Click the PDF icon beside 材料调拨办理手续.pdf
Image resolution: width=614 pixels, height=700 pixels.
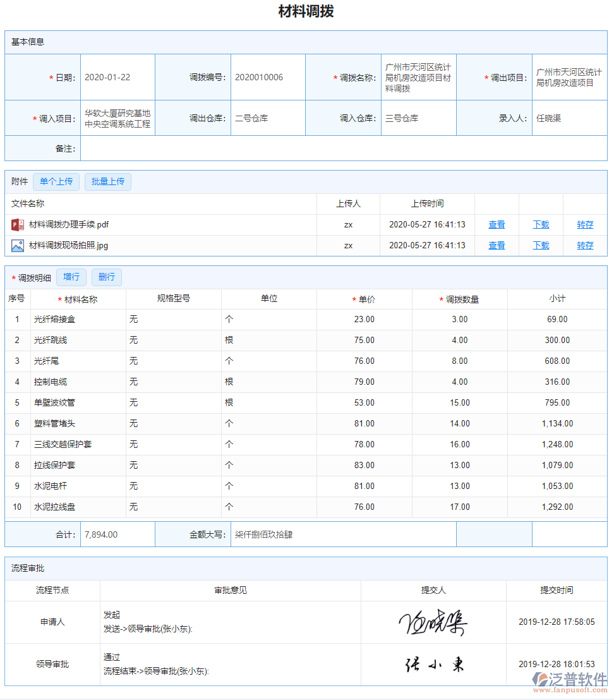[x=16, y=224]
